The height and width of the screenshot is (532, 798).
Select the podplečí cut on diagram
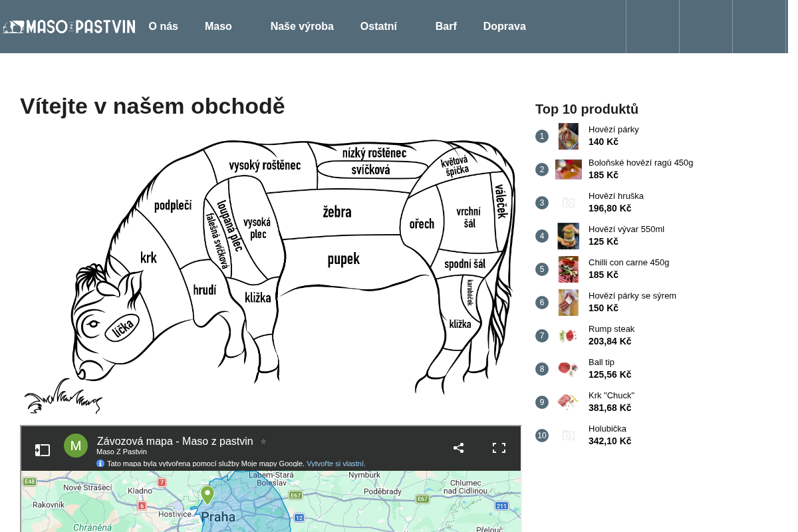click(x=173, y=206)
